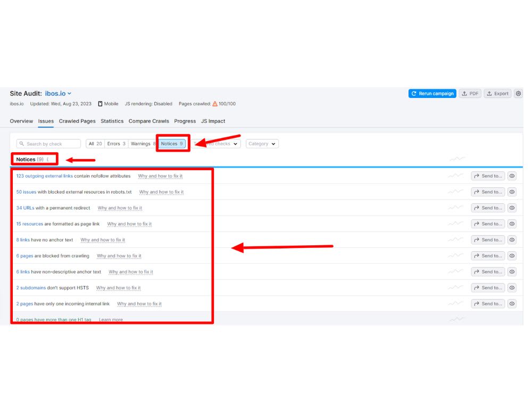Download the PDF report
Screen dimensions: 532x399
(470, 94)
